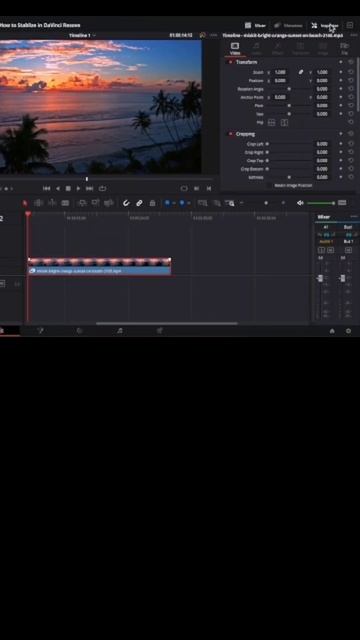The height and width of the screenshot is (640, 360).
Task: Select the Selection Mode arrow tool
Action: [25, 203]
